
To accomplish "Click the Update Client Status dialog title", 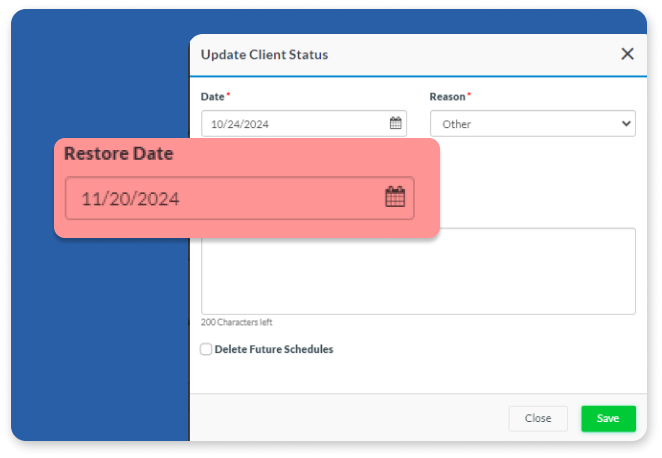I will click(264, 54).
